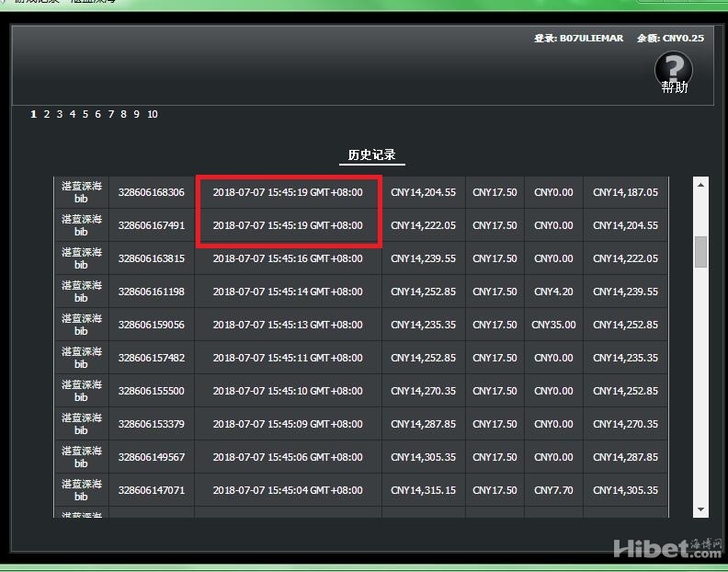The height and width of the screenshot is (572, 728).
Task: Open the 历史记录 tab
Action: [371, 154]
